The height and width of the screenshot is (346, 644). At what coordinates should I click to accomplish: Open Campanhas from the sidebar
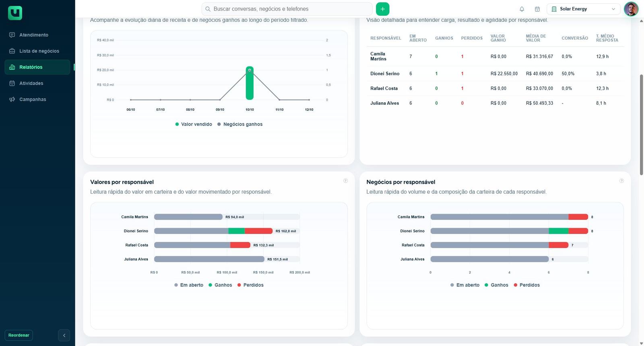click(x=37, y=99)
